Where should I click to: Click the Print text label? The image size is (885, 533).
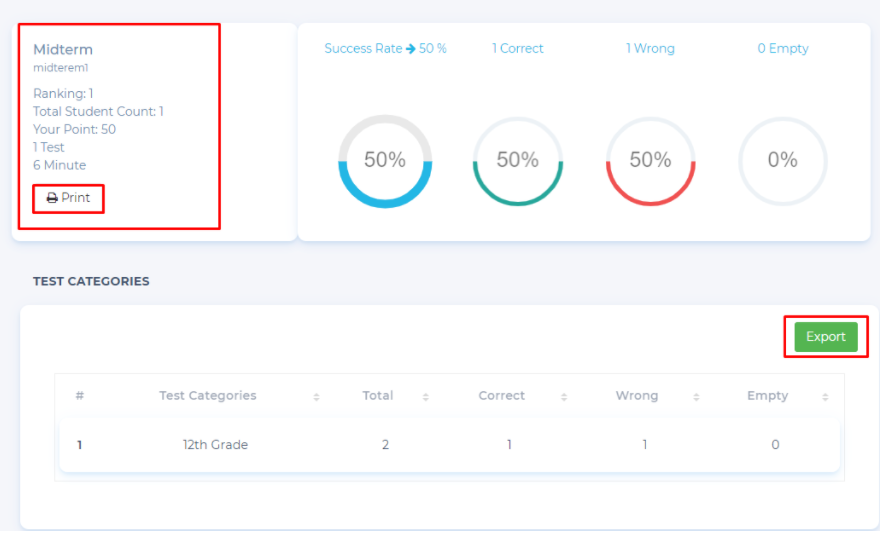[x=76, y=198]
